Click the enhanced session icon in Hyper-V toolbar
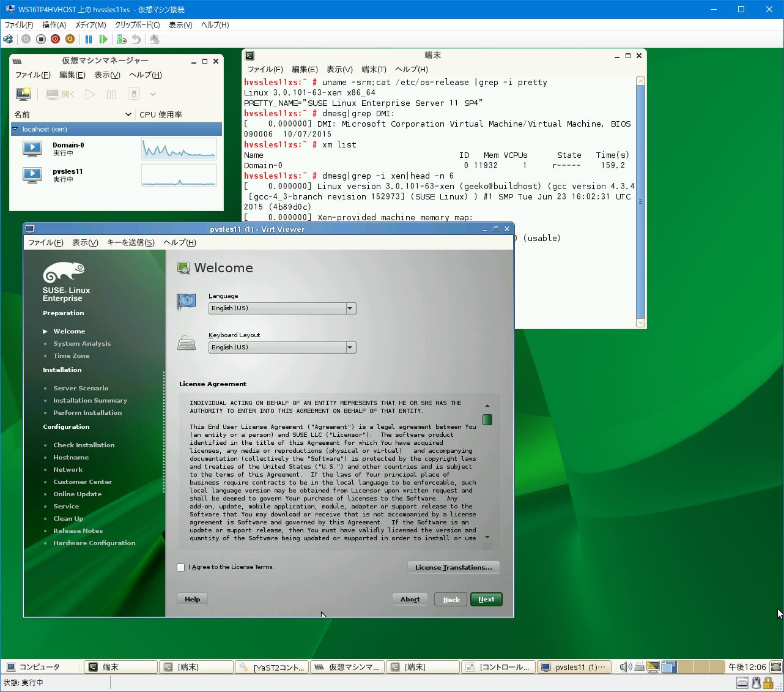The image size is (784, 692). pyautogui.click(x=155, y=39)
